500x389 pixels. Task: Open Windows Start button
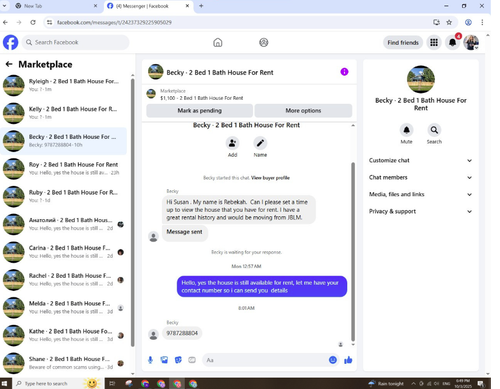pyautogui.click(x=5, y=383)
